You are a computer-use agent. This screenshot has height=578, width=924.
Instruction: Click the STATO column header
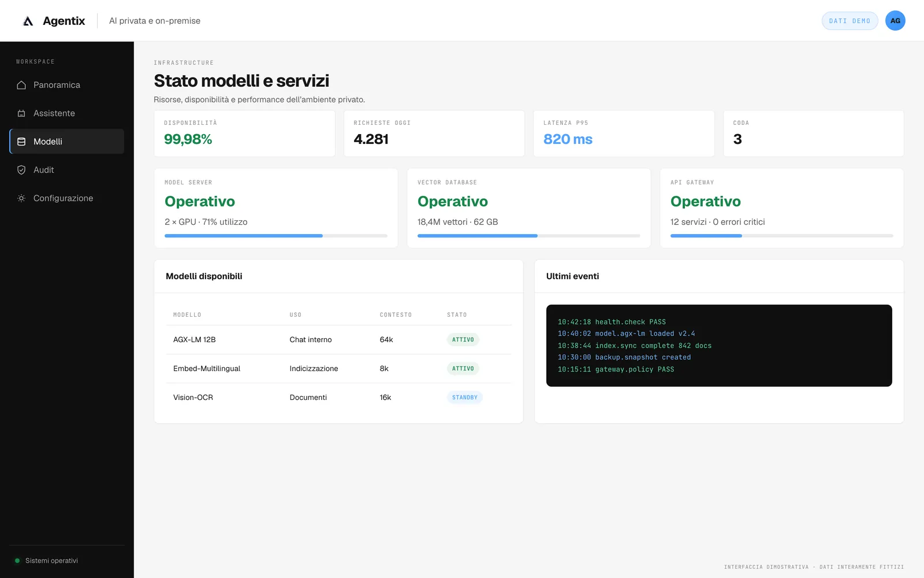tap(457, 315)
